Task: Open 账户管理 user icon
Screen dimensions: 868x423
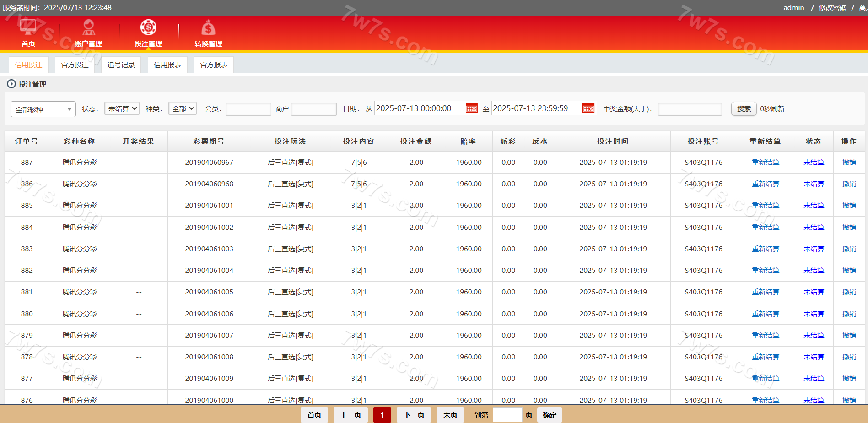Action: [88, 27]
